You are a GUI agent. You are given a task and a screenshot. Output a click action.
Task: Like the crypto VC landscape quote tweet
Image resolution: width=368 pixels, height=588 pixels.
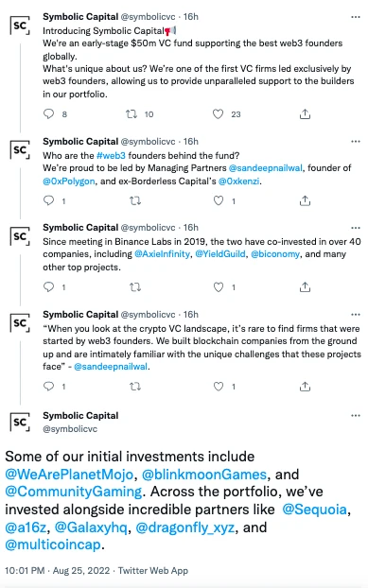point(219,387)
